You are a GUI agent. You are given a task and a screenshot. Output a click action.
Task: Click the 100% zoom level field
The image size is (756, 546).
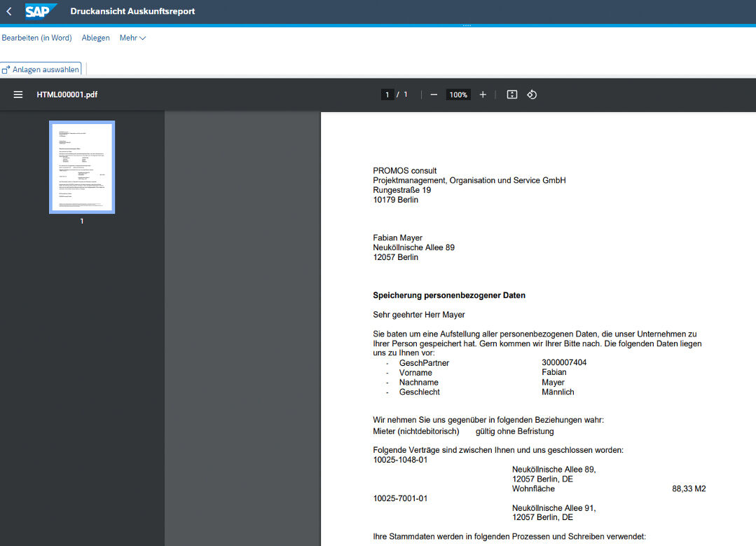(x=458, y=95)
